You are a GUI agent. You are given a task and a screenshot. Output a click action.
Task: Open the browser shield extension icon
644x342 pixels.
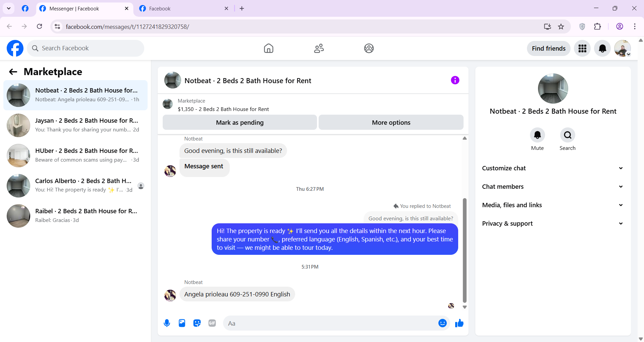tap(582, 26)
